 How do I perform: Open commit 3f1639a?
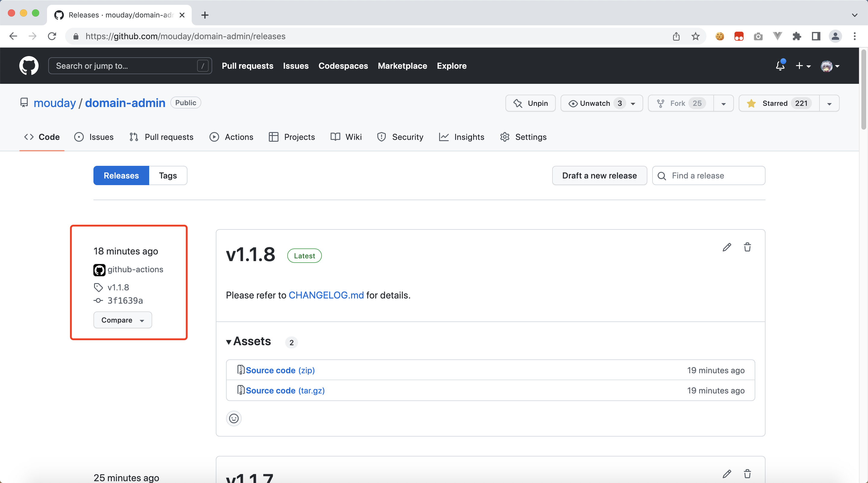pos(125,300)
